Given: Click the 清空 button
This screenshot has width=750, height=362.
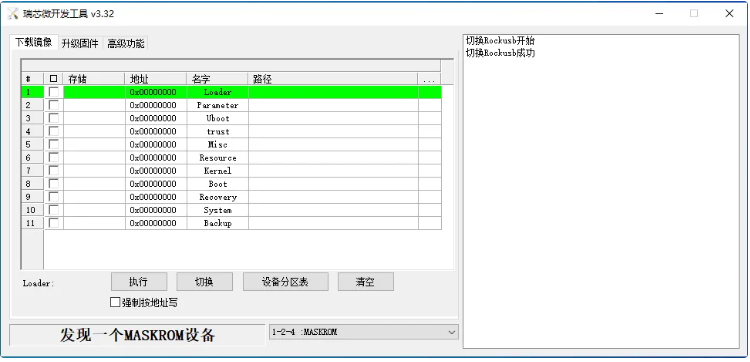Looking at the screenshot, I should [x=365, y=282].
